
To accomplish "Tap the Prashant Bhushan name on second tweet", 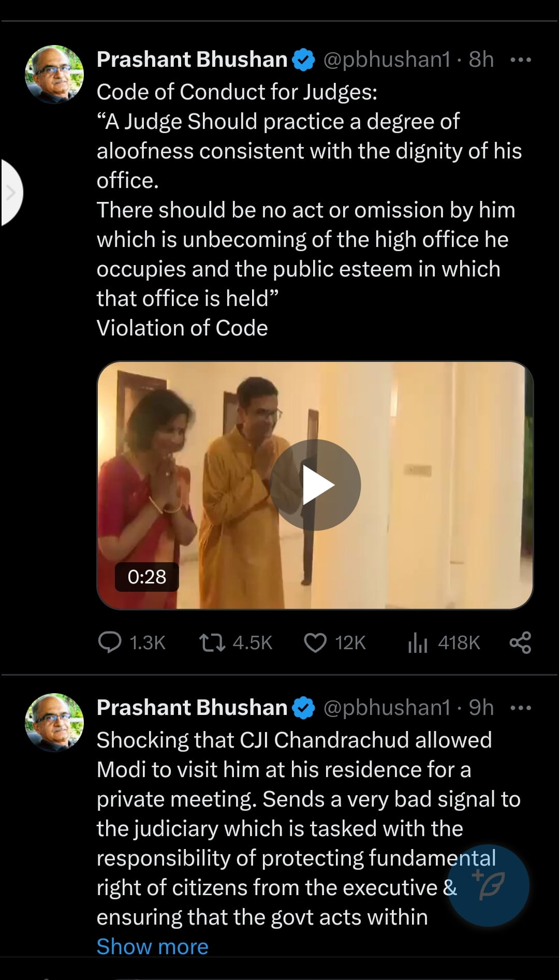I will (x=192, y=708).
